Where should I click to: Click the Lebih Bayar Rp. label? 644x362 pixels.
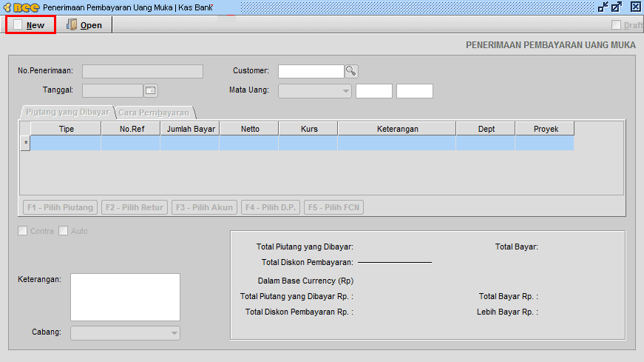[x=507, y=312]
